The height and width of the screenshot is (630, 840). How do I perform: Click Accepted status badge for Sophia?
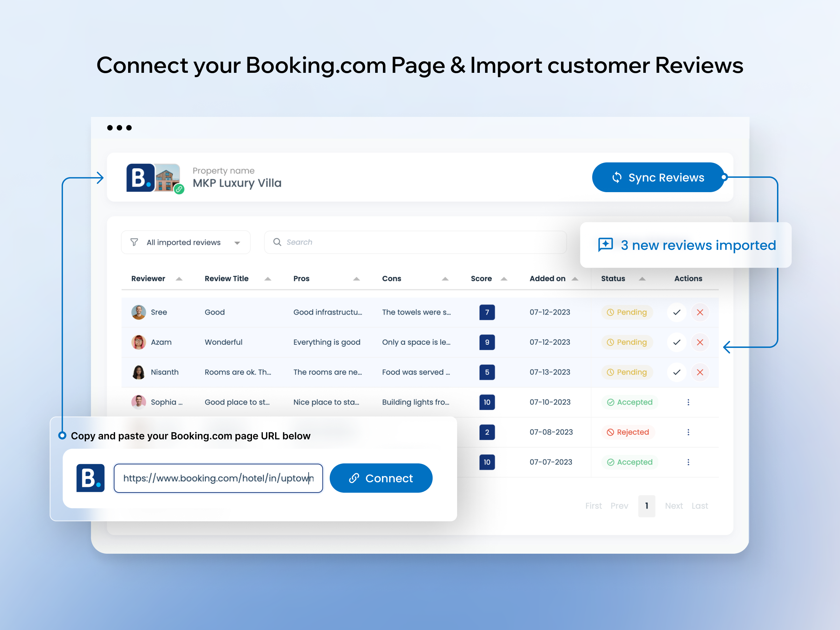tap(630, 402)
